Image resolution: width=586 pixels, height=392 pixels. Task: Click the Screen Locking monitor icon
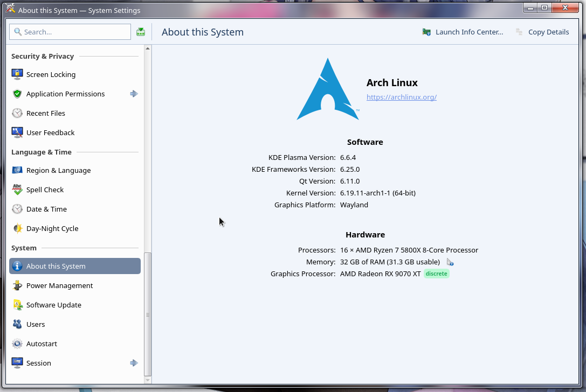point(17,74)
